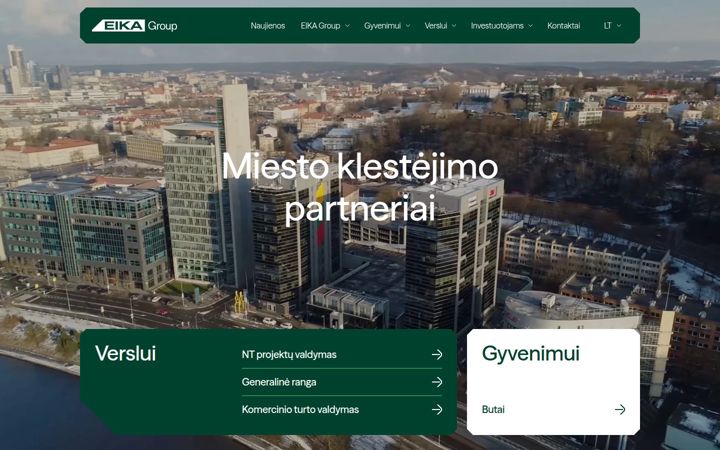
Task: Click arrow next to Generalinė ranga
Action: [437, 382]
